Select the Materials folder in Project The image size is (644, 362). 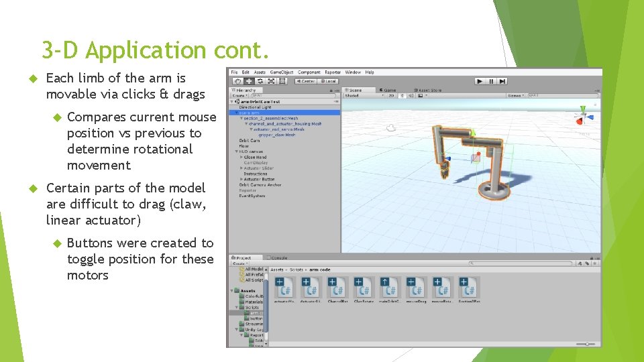coord(251,302)
